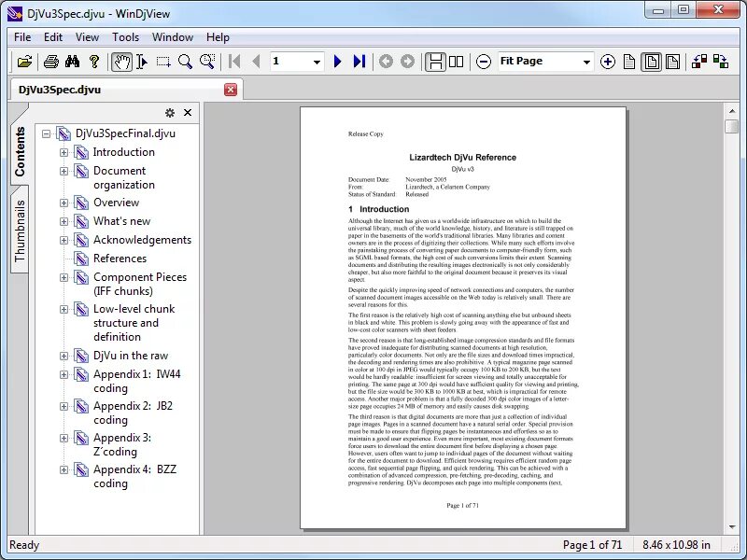Pick the magnifying glass tool
Screen dimensions: 747x560
(185, 62)
